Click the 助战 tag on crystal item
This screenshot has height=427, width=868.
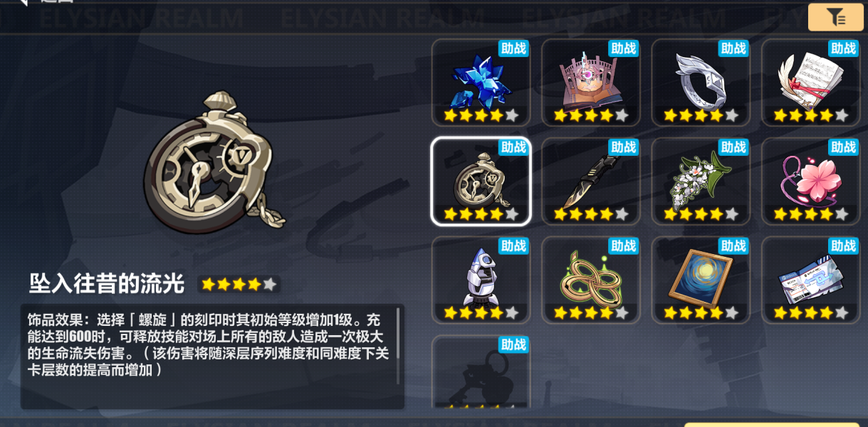click(514, 48)
